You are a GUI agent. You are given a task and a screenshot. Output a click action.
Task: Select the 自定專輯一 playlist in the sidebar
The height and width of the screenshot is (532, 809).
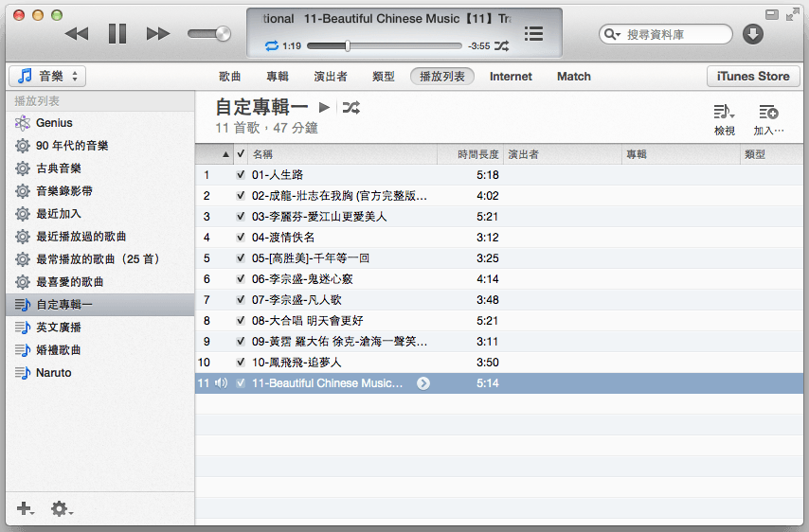pos(100,305)
